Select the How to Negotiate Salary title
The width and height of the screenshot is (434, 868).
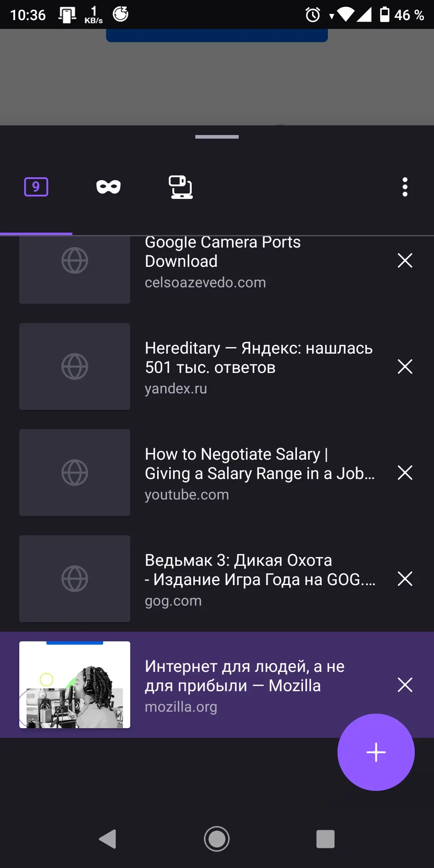tap(260, 464)
